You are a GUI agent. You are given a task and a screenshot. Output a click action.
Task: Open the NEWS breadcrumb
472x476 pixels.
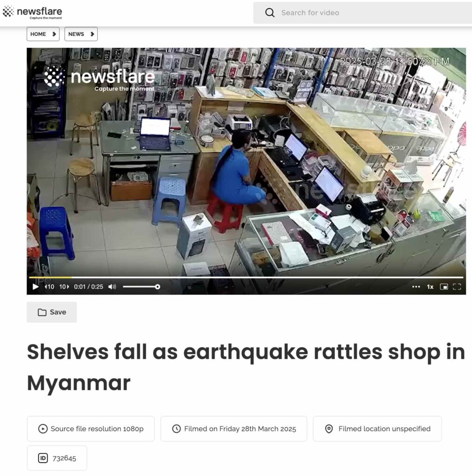[x=81, y=34]
